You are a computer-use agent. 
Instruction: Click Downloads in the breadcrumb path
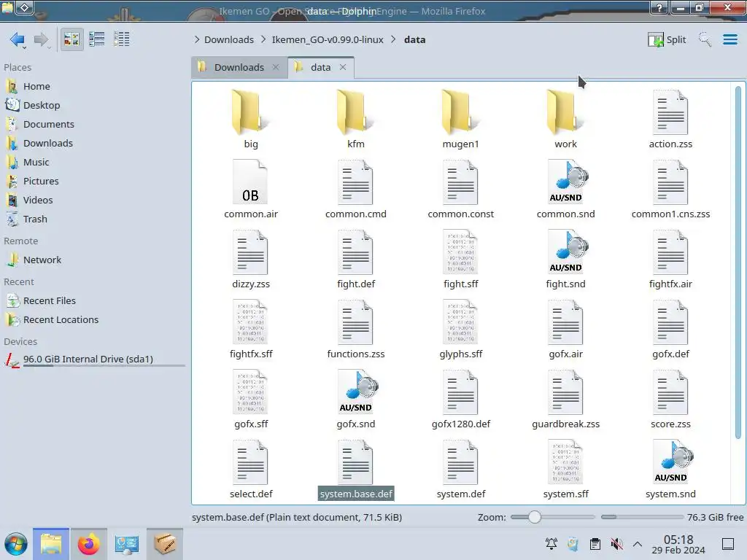228,39
